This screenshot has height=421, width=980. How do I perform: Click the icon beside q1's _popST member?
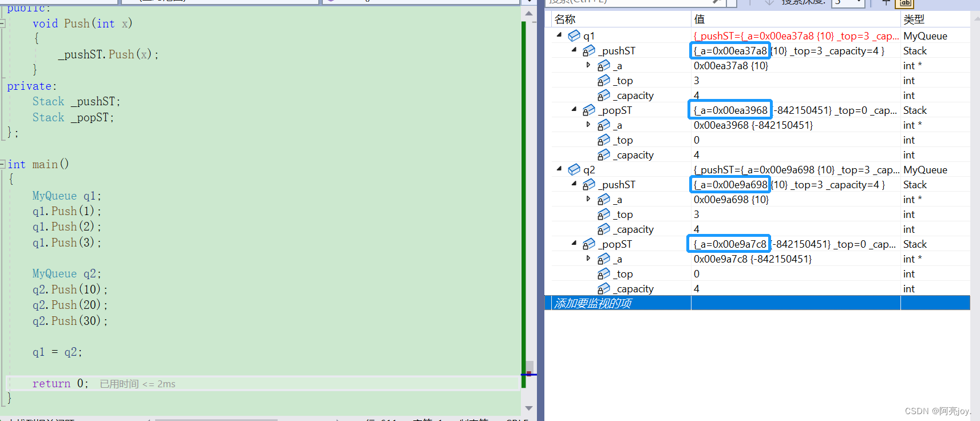pyautogui.click(x=589, y=110)
